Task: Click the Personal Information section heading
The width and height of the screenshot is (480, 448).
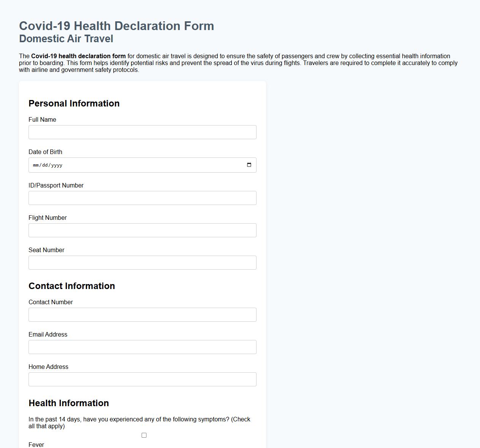Action: tap(74, 103)
